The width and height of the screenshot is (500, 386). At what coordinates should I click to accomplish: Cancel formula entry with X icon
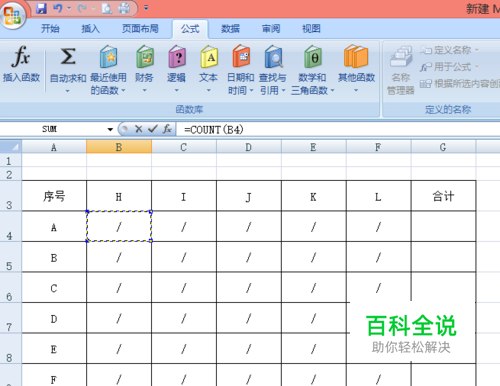[x=139, y=129]
